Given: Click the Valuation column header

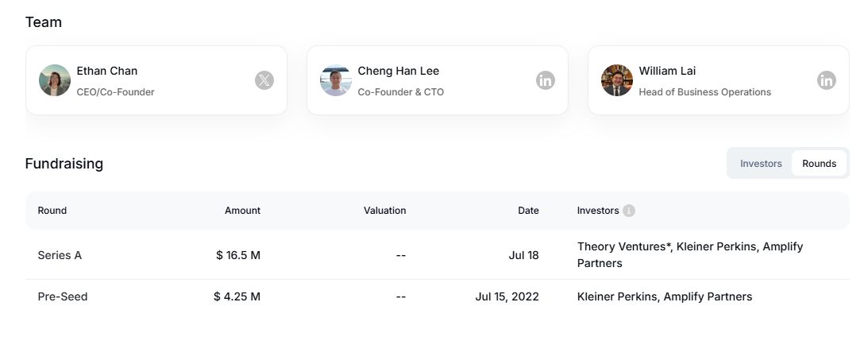Looking at the screenshot, I should pyautogui.click(x=384, y=211).
